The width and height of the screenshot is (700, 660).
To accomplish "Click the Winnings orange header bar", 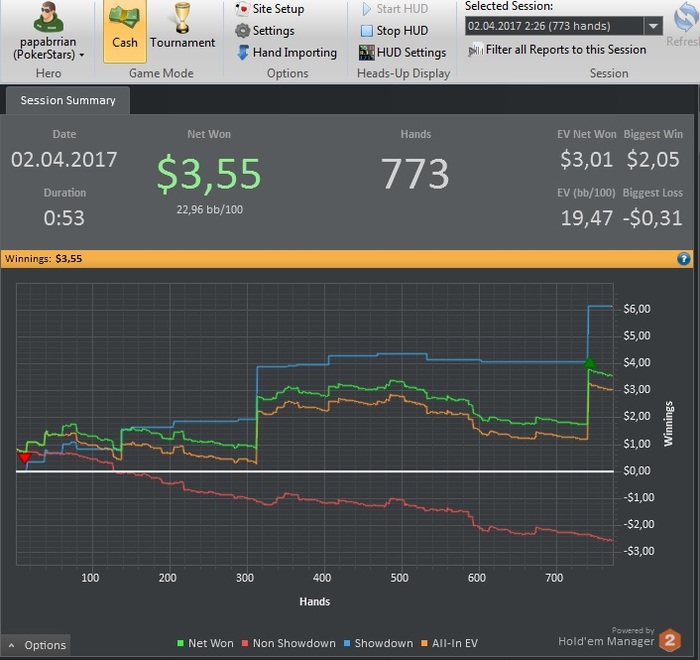I will click(x=346, y=259).
